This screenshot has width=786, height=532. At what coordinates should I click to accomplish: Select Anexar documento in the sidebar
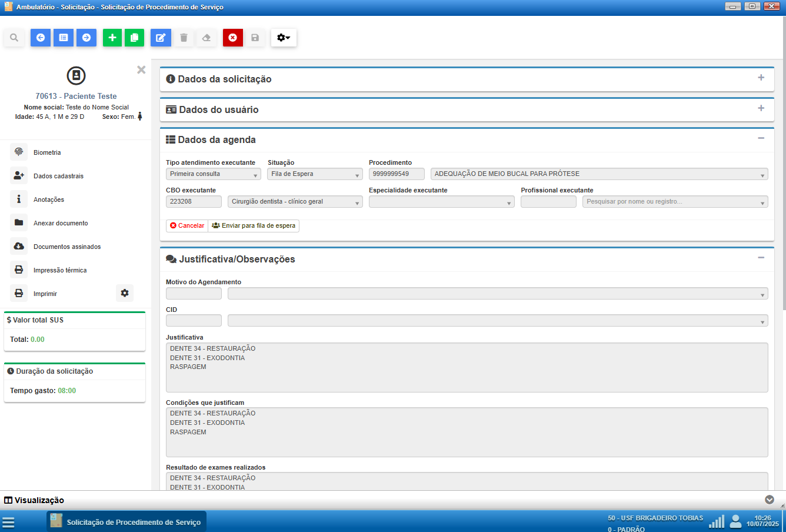61,223
